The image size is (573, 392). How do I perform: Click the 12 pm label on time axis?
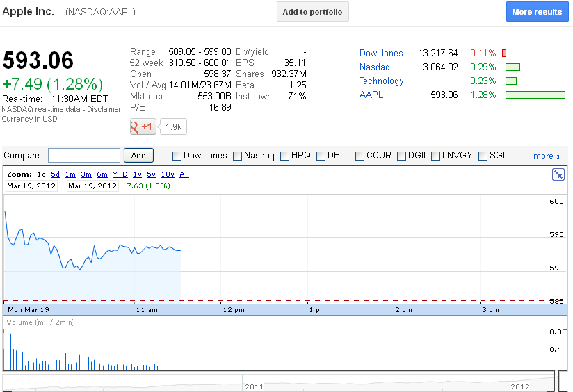[234, 310]
